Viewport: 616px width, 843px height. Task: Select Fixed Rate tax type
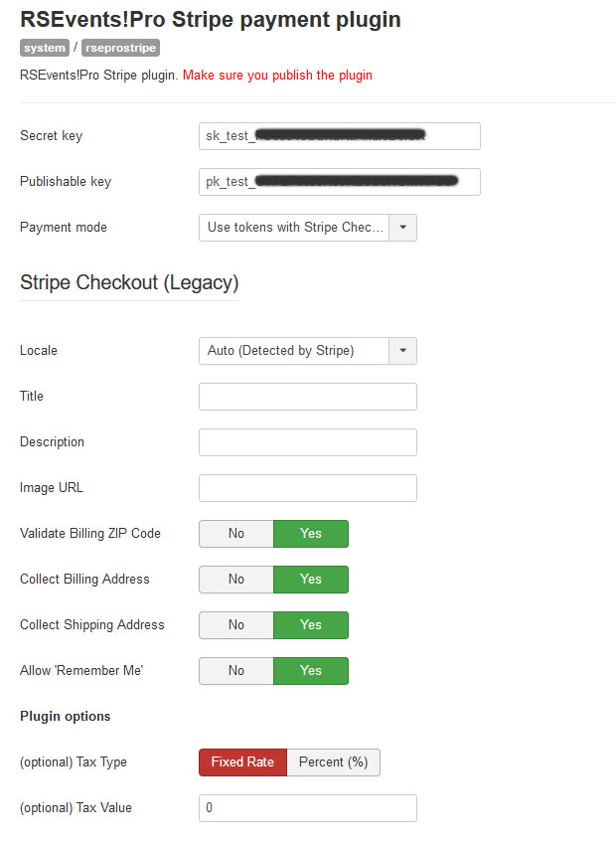point(243,762)
